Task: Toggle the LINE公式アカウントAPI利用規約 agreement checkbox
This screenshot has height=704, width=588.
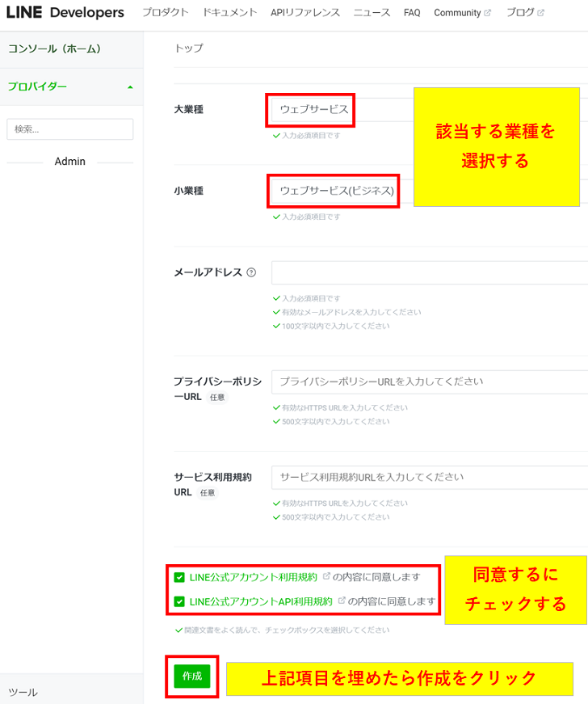Action: pos(179,601)
